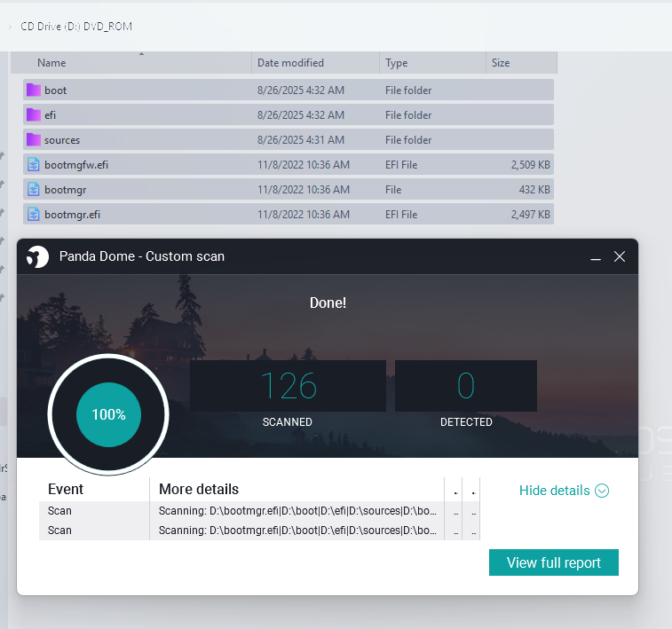Click the 100% progress circle
The height and width of the screenshot is (629, 672).
(108, 414)
